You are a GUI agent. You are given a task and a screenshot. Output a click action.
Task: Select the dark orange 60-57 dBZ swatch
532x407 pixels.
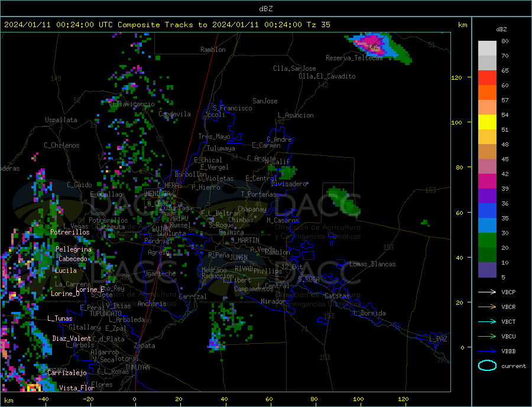[x=487, y=93]
